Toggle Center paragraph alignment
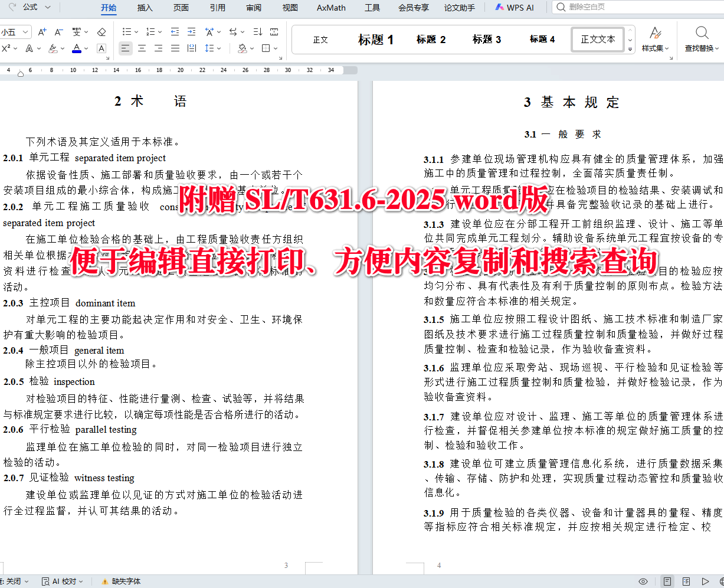The image size is (724, 588). (142, 48)
